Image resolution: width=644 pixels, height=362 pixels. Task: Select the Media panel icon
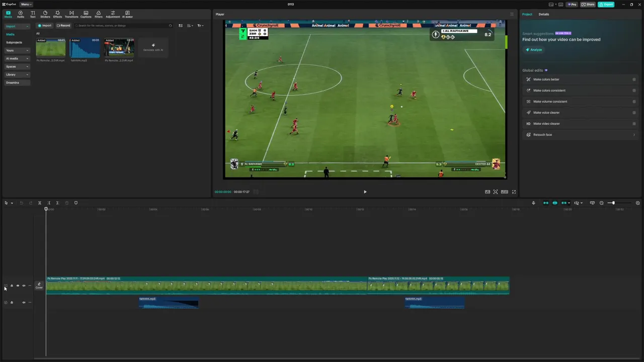point(8,14)
